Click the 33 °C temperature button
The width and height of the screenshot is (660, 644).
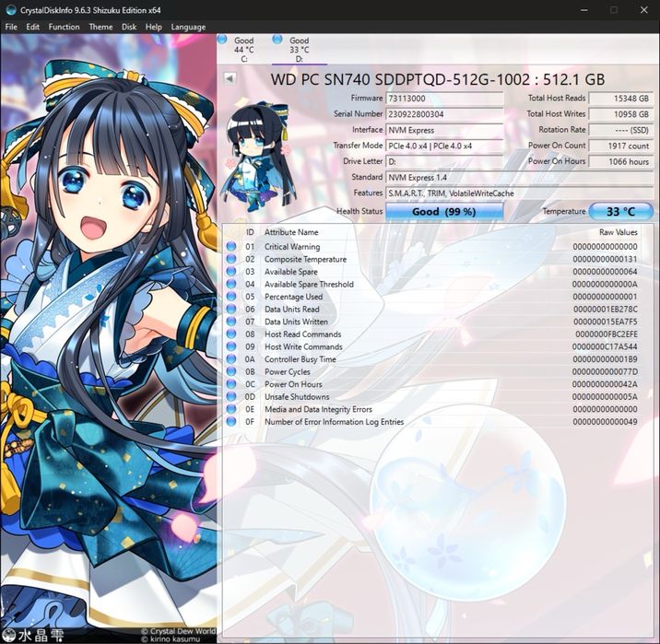click(x=621, y=211)
